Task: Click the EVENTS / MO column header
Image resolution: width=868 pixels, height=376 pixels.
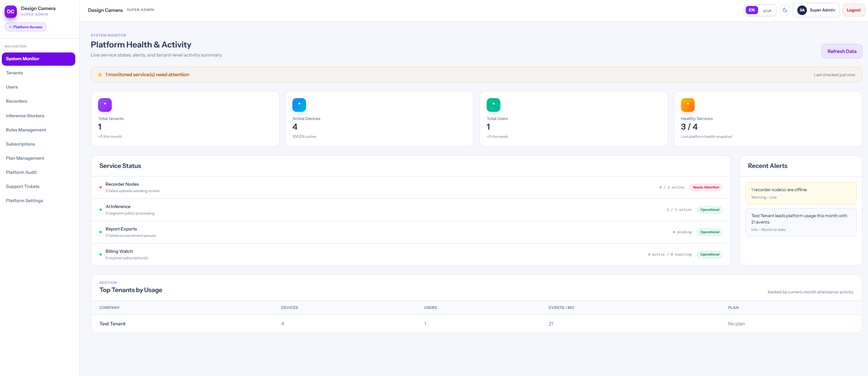Action: point(561,308)
